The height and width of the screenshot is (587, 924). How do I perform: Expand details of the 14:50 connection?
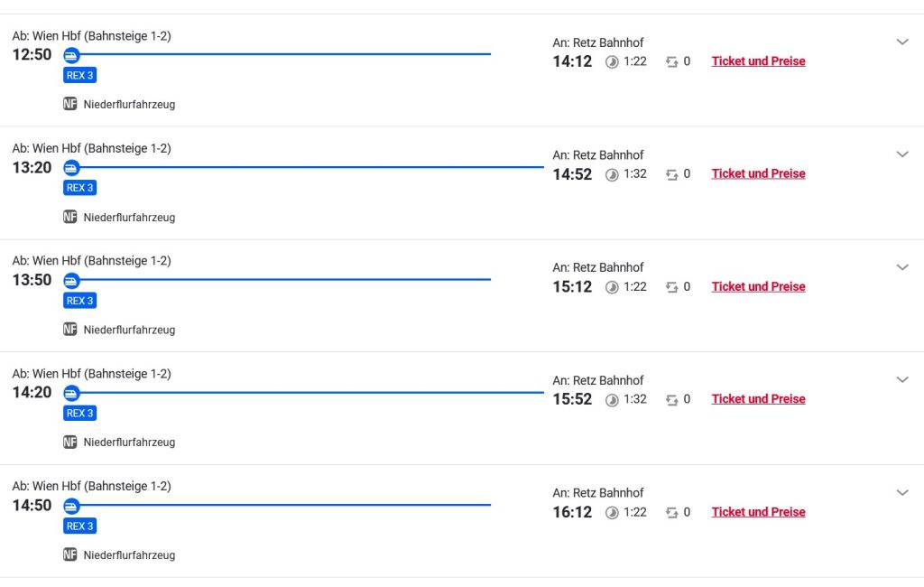[901, 492]
